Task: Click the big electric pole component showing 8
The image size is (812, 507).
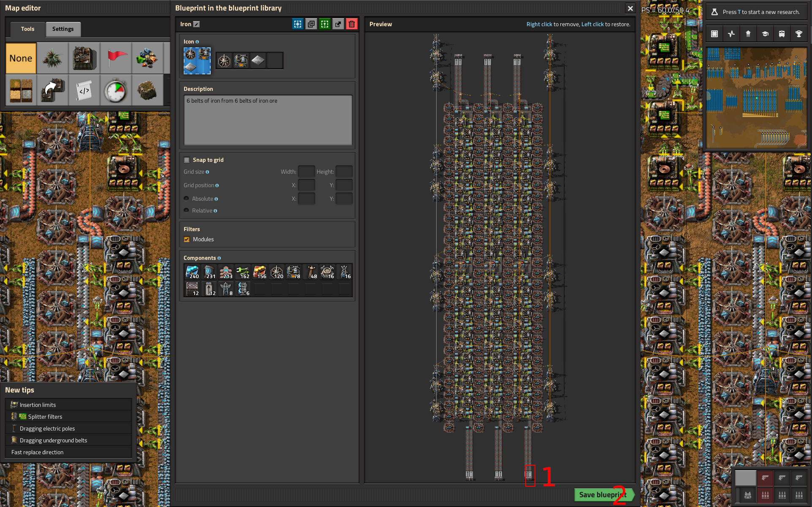Action: tap(226, 289)
